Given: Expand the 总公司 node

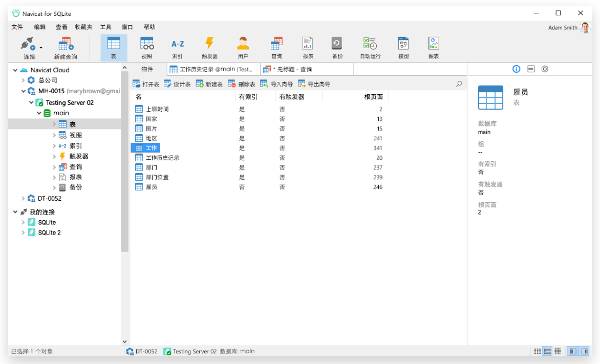Looking at the screenshot, I should pyautogui.click(x=23, y=80).
